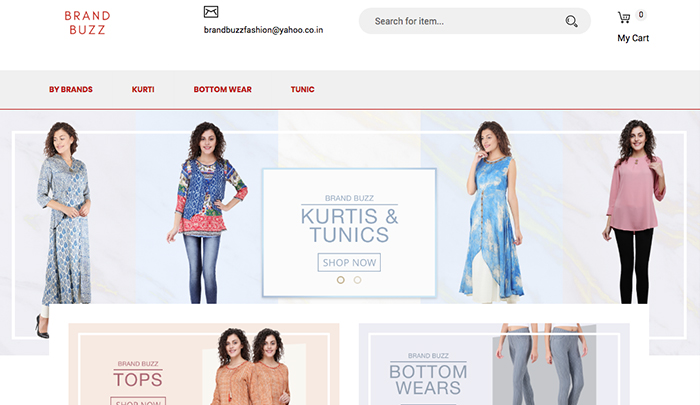Click model in blue jacket and jeans
Viewport: 700px width, 405px height.
click(x=206, y=213)
